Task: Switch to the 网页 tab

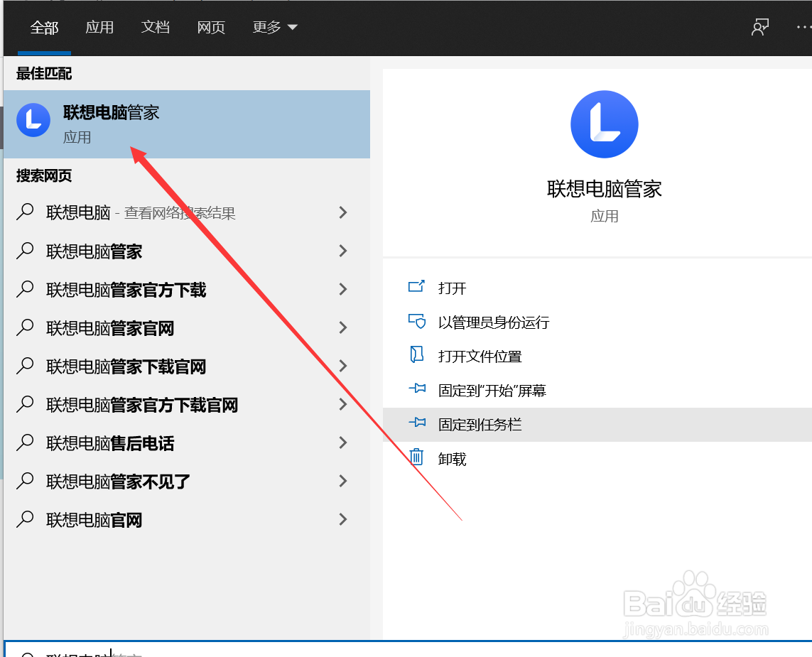Action: click(211, 28)
